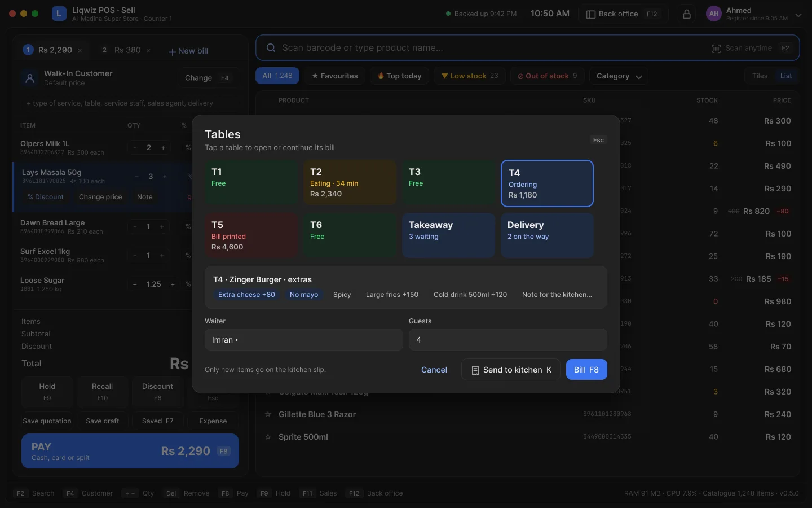The height and width of the screenshot is (508, 812).
Task: Click the lock register icon
Action: click(x=687, y=14)
